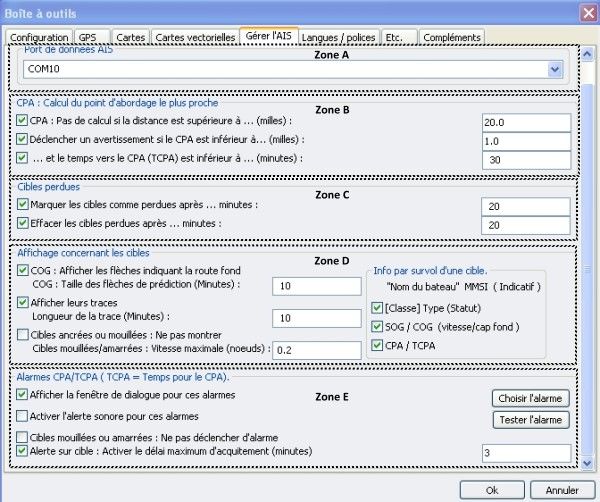Expand the COM10 AIS port dropdown
The height and width of the screenshot is (502, 600).
click(x=554, y=70)
